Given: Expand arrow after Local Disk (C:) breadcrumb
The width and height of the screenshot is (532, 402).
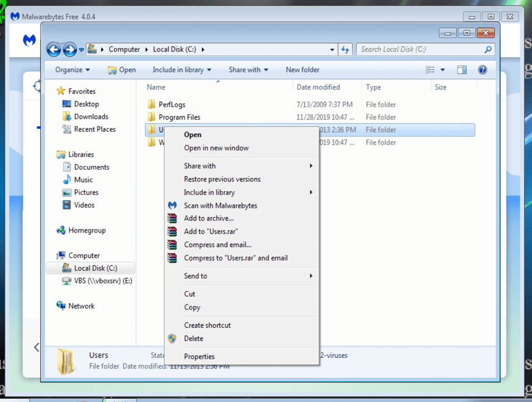Looking at the screenshot, I should pyautogui.click(x=203, y=50).
